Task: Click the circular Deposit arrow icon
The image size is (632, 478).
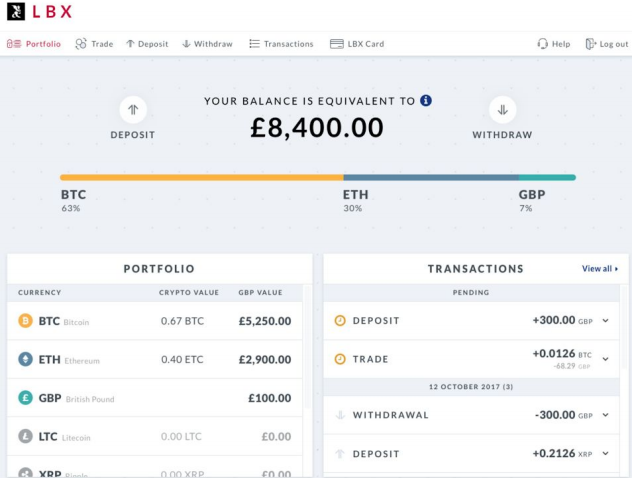Action: click(133, 110)
